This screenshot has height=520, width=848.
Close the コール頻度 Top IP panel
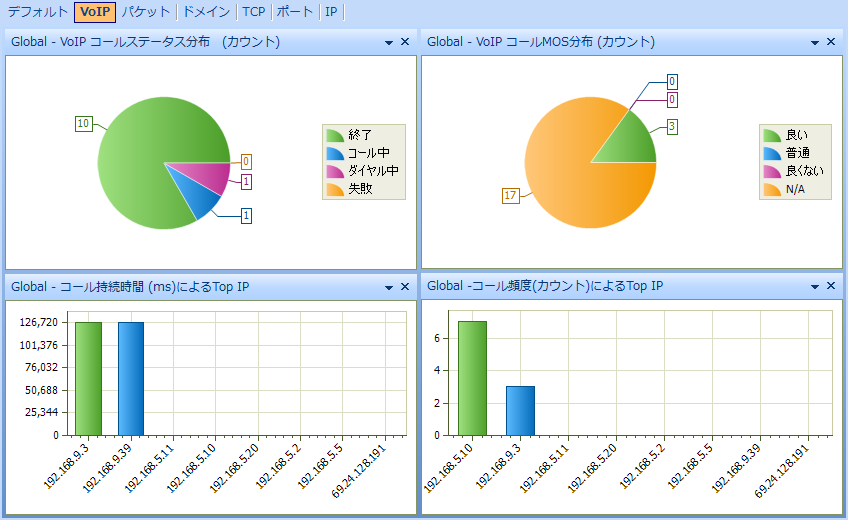(x=831, y=287)
